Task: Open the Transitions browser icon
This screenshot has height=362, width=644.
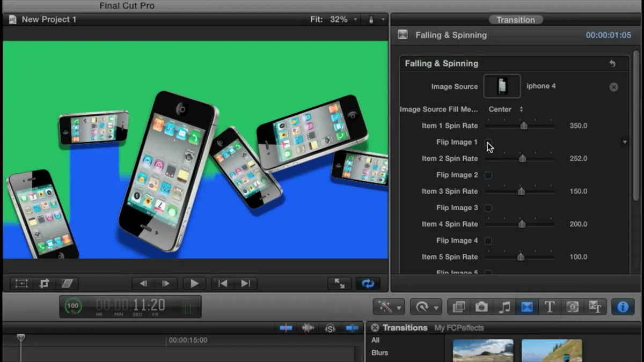Action: point(527,307)
